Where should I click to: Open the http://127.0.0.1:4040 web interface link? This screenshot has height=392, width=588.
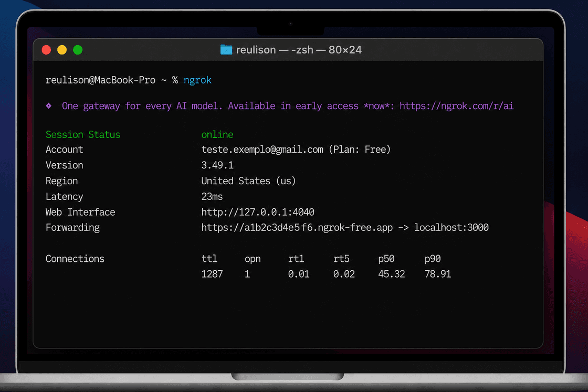coord(258,212)
